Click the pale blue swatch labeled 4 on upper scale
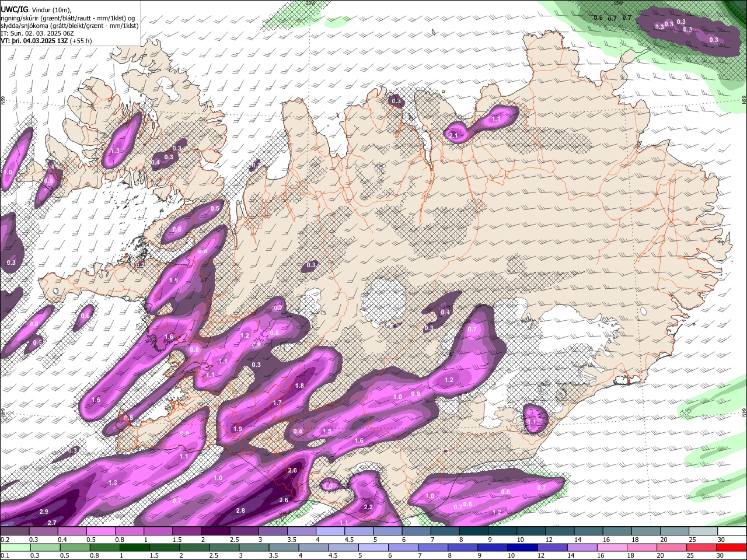Viewport: 747px width, 560px height. tap(330, 531)
